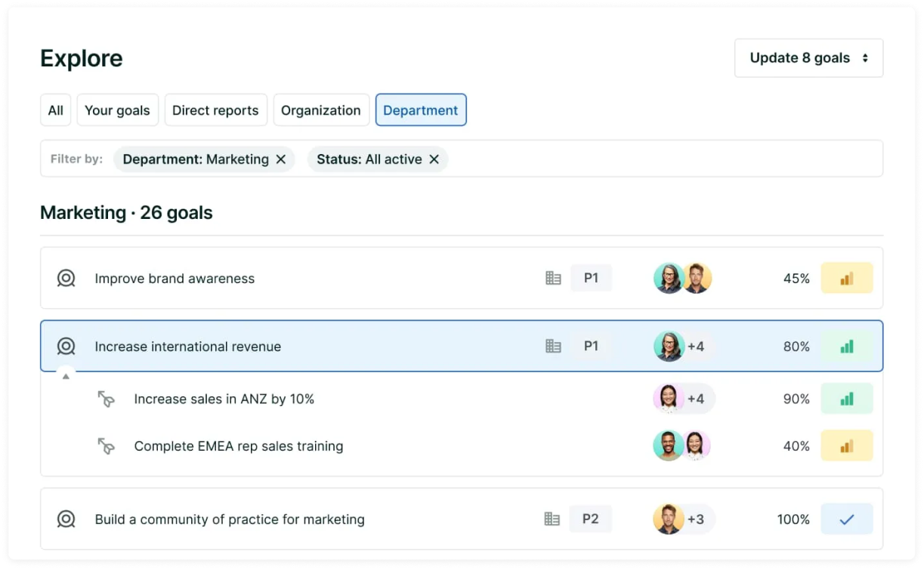Open Complete EMEA rep sales training
Viewport: 924px width, 570px height.
[x=239, y=446]
